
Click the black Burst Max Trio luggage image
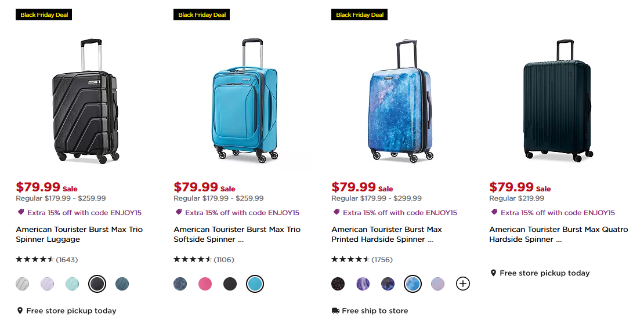tap(85, 100)
